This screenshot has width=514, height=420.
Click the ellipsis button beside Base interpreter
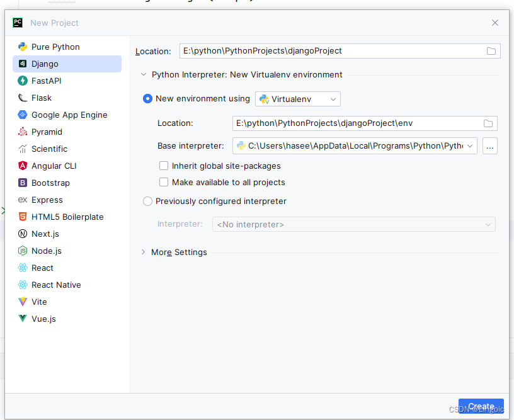click(x=489, y=146)
